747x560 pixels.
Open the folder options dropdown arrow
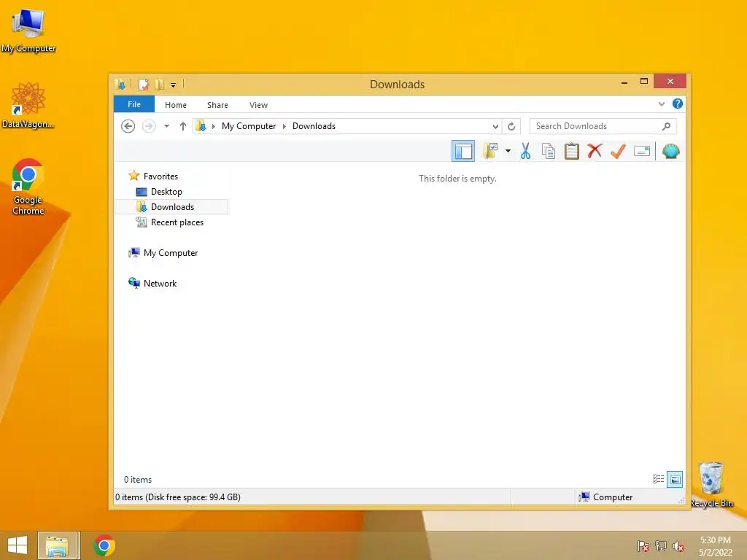tap(508, 152)
